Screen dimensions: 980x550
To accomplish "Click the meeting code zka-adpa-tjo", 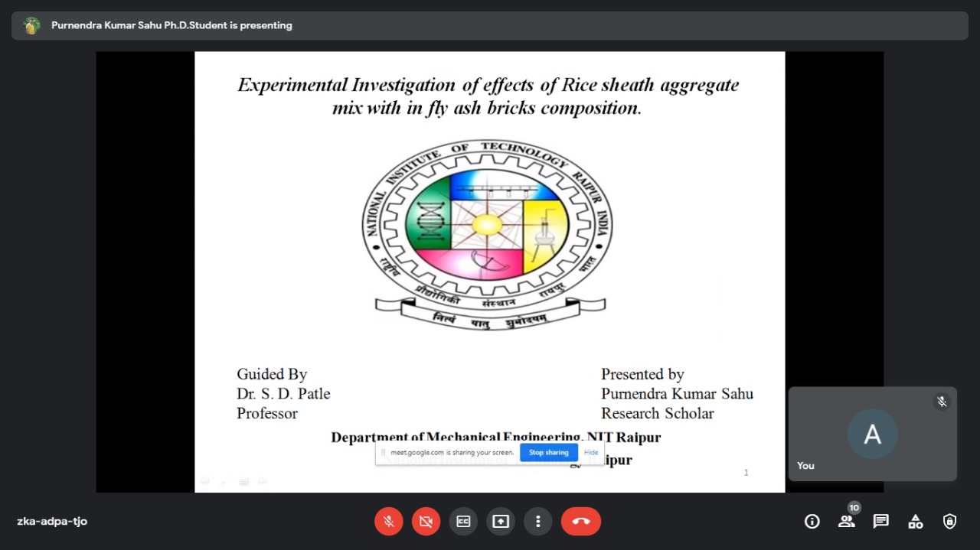I will pyautogui.click(x=52, y=522).
